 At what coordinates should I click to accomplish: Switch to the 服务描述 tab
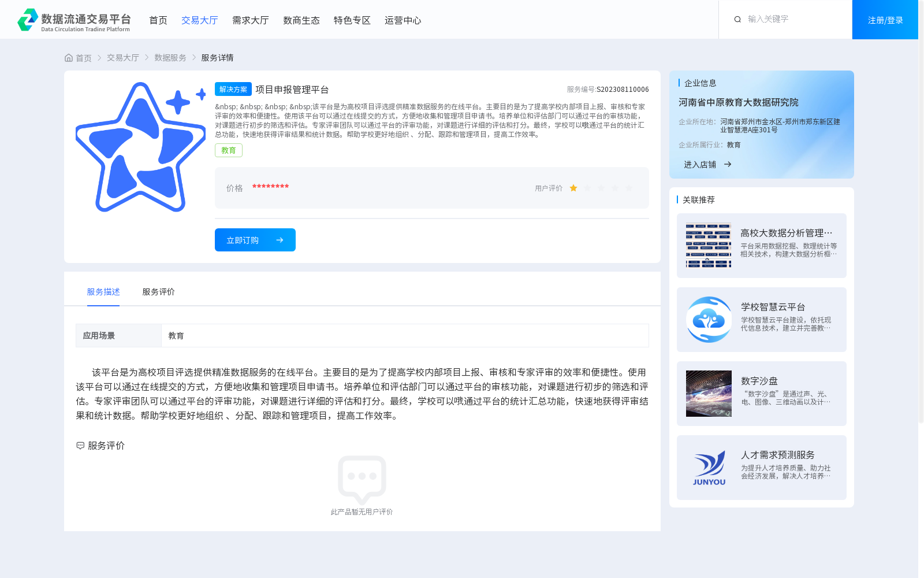(x=103, y=292)
